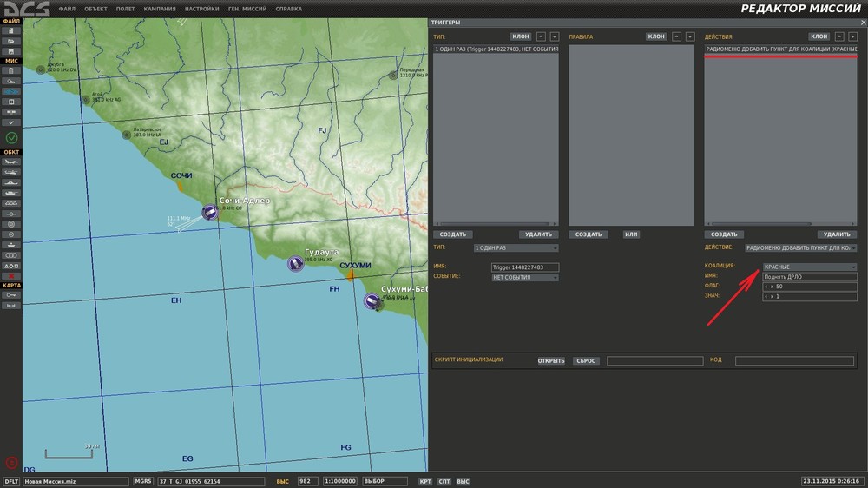The height and width of the screenshot is (488, 868).
Task: Open the КАМПАНИЯ menu
Action: 160,9
